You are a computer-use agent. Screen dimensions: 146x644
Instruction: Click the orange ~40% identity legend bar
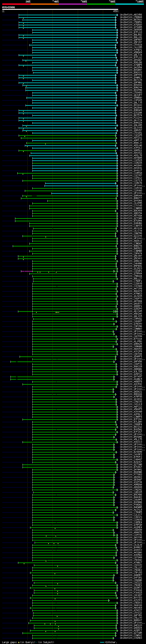pyautogui.click(x=45, y=4)
